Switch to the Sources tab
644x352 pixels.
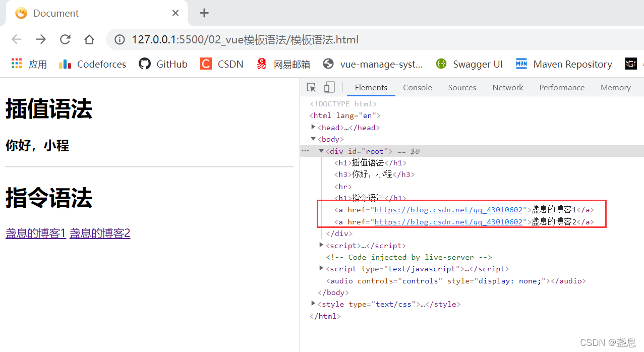point(462,87)
